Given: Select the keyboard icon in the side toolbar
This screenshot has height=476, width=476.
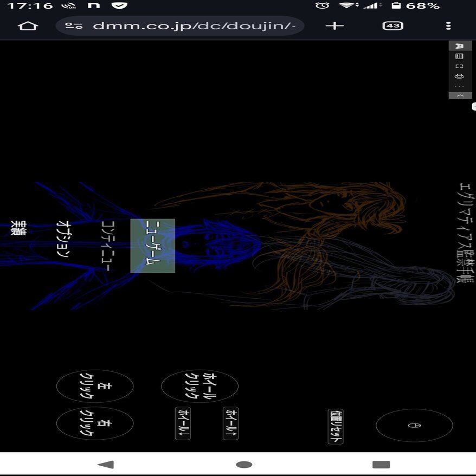Looking at the screenshot, I should (460, 56).
